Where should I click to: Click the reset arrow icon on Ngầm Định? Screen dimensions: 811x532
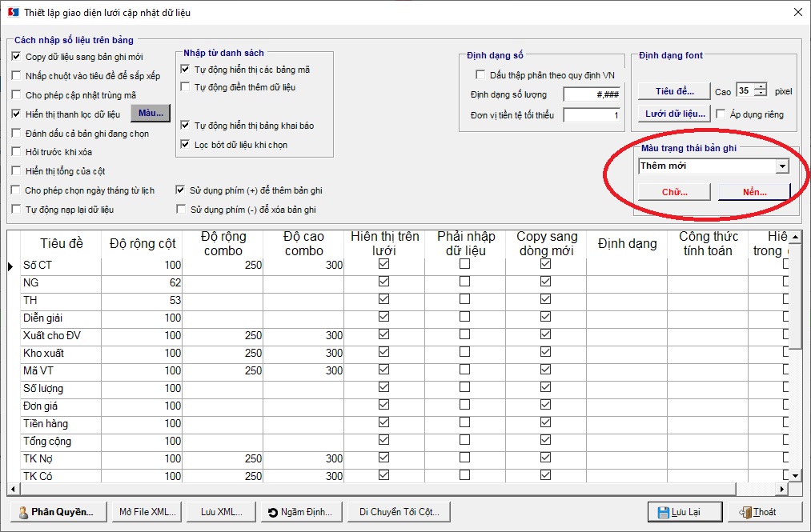pyautogui.click(x=273, y=512)
